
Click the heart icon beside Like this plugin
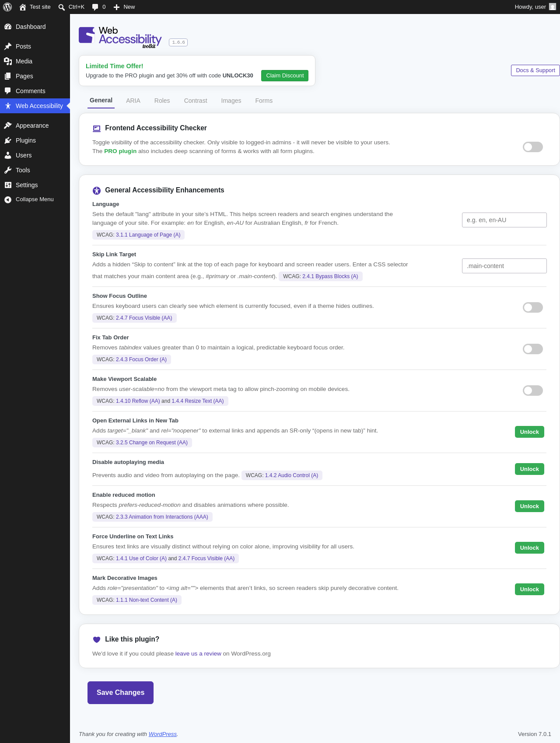point(97,639)
